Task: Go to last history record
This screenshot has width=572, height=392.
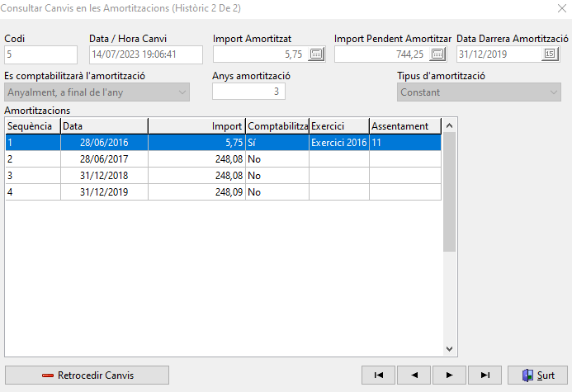Action: coord(485,375)
